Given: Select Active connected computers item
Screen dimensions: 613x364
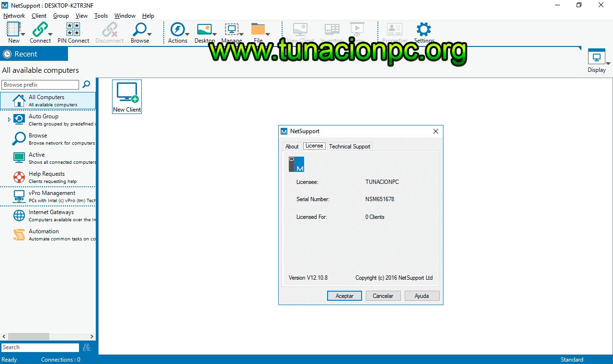Looking at the screenshot, I should point(48,158).
